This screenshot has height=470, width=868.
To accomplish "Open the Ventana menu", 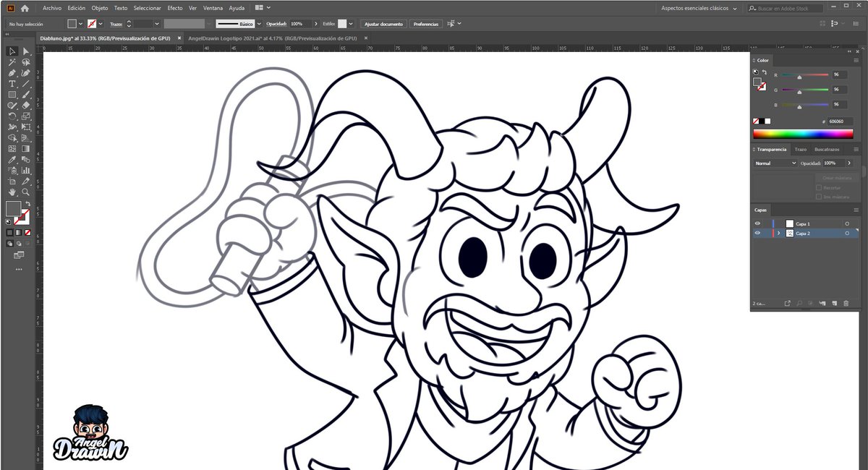I will 212,8.
